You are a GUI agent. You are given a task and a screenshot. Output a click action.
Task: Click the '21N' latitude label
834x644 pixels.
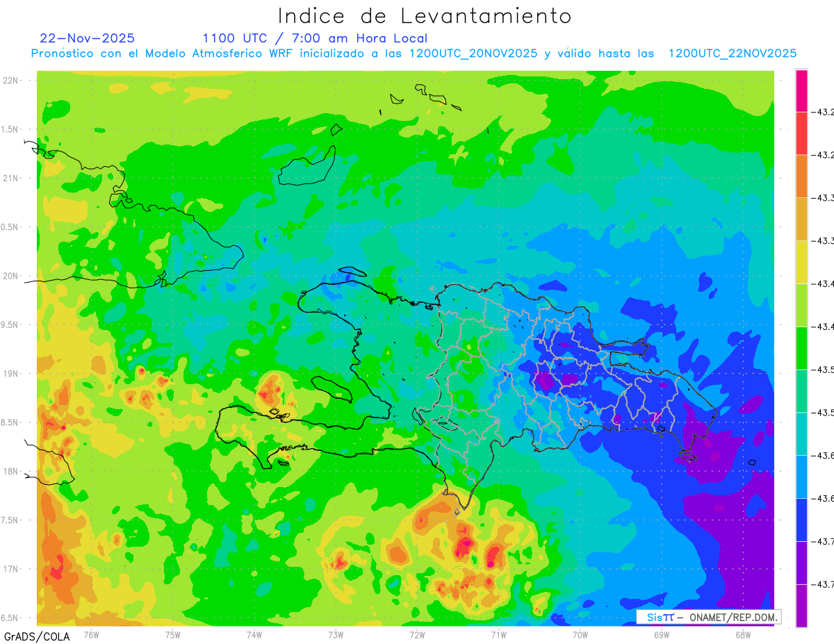pos(12,178)
